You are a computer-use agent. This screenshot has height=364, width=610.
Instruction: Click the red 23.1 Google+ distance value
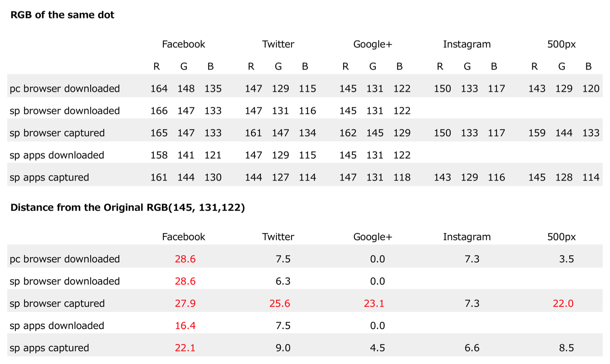[x=374, y=303]
